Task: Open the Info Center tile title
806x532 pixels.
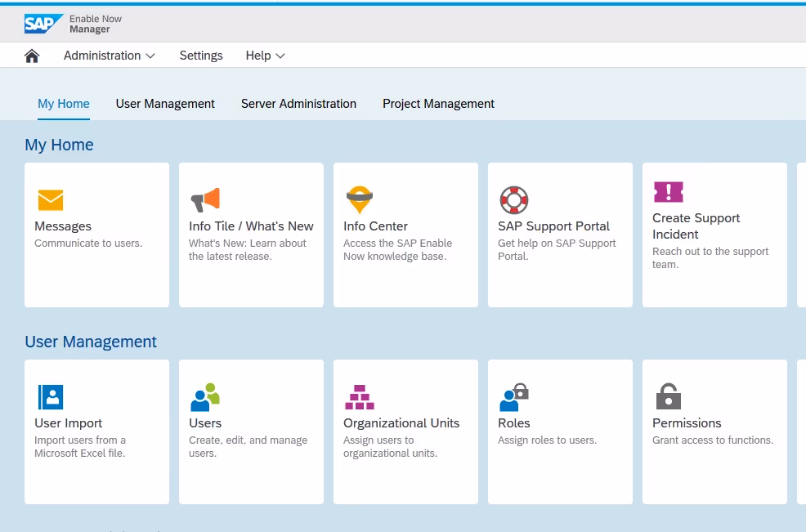Action: pos(375,226)
